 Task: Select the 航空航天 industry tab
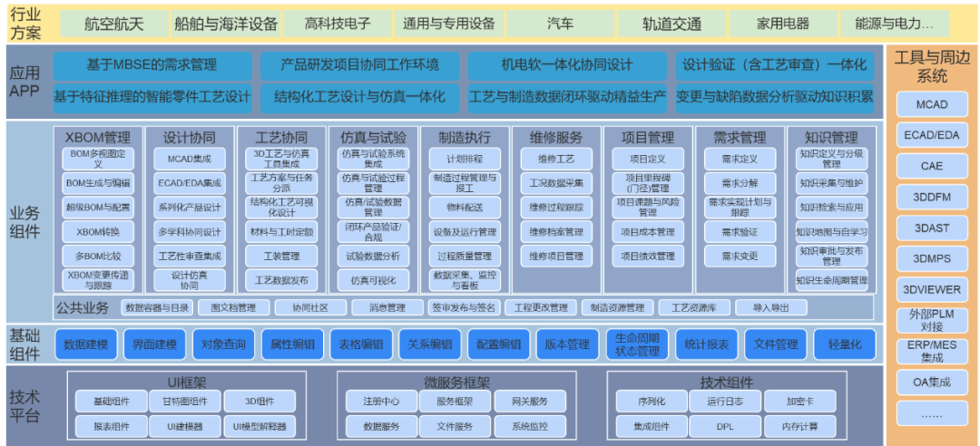[115, 24]
